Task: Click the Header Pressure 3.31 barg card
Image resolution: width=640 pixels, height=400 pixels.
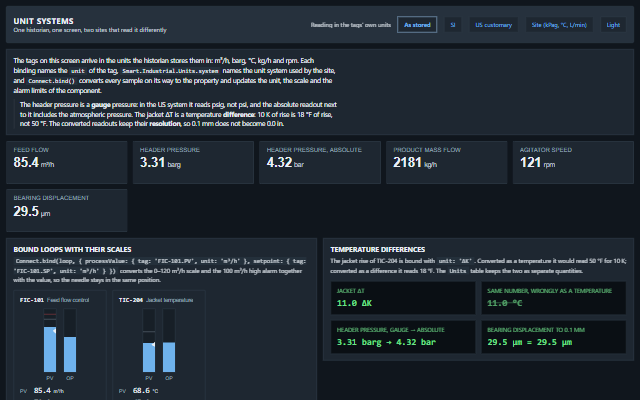Action: tap(193, 162)
